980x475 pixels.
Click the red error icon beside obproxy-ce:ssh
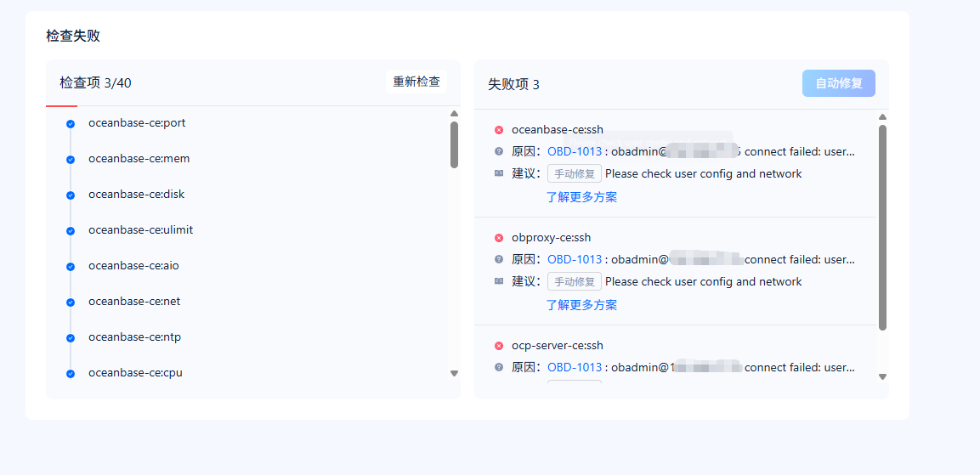[x=499, y=238]
